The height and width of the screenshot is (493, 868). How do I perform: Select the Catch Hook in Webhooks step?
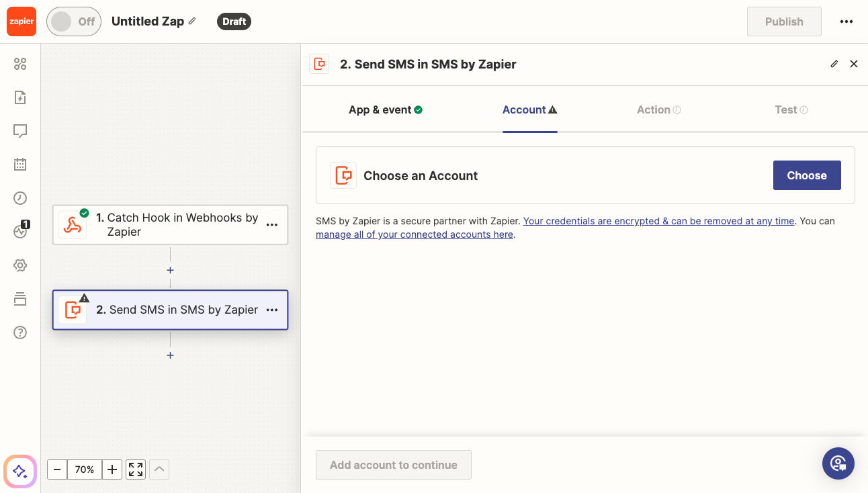tap(170, 225)
